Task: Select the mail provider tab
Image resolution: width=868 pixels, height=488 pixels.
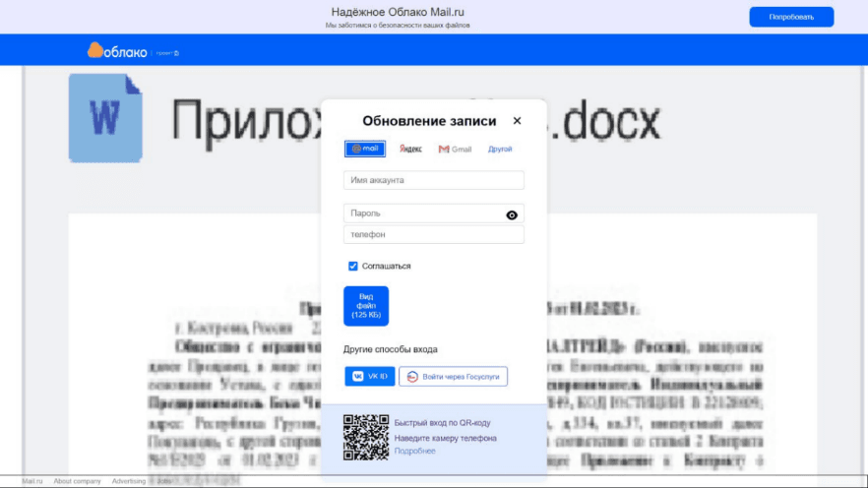Action: [x=365, y=149]
